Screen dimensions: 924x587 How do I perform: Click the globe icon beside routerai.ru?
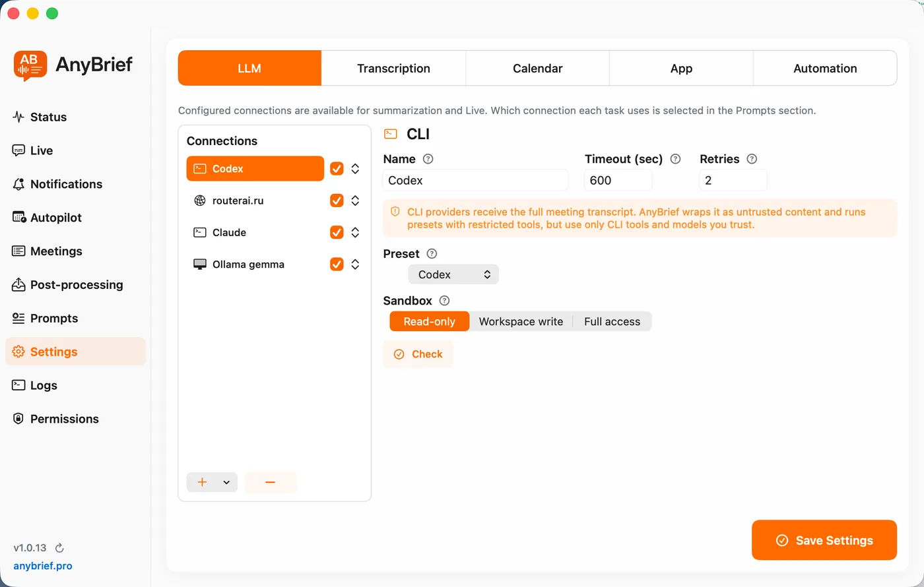pyautogui.click(x=199, y=201)
